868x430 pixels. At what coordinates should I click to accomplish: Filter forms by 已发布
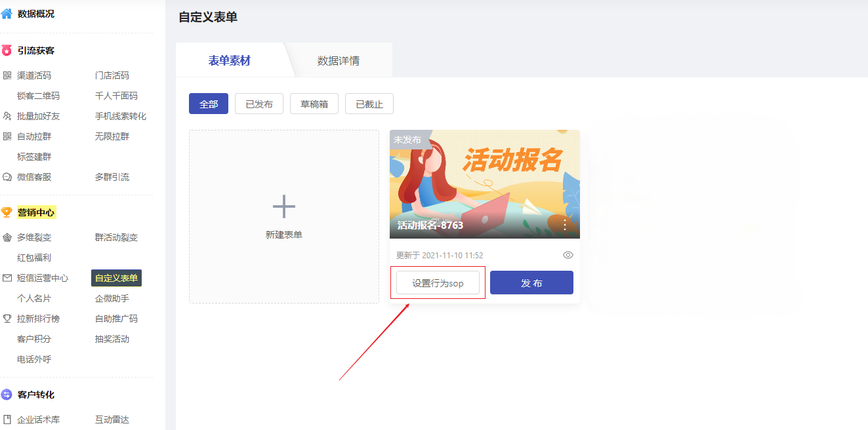point(259,104)
